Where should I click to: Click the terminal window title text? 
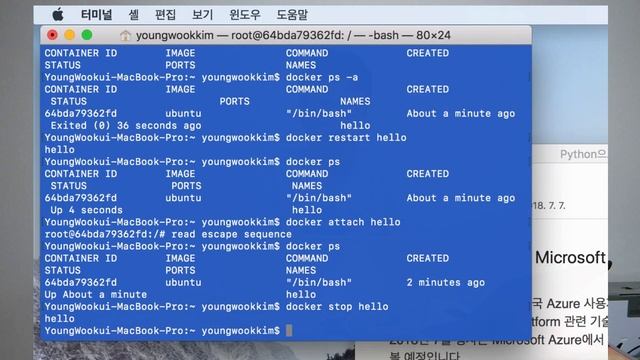293,36
